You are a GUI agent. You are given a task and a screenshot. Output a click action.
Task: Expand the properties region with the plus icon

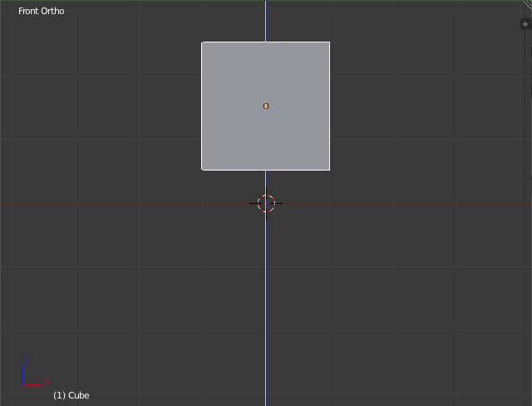pos(525,24)
